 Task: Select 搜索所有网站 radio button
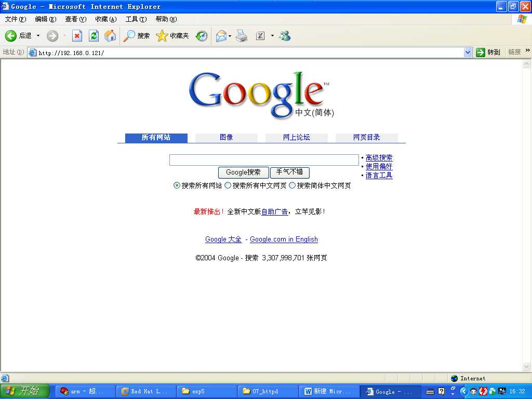pos(177,185)
